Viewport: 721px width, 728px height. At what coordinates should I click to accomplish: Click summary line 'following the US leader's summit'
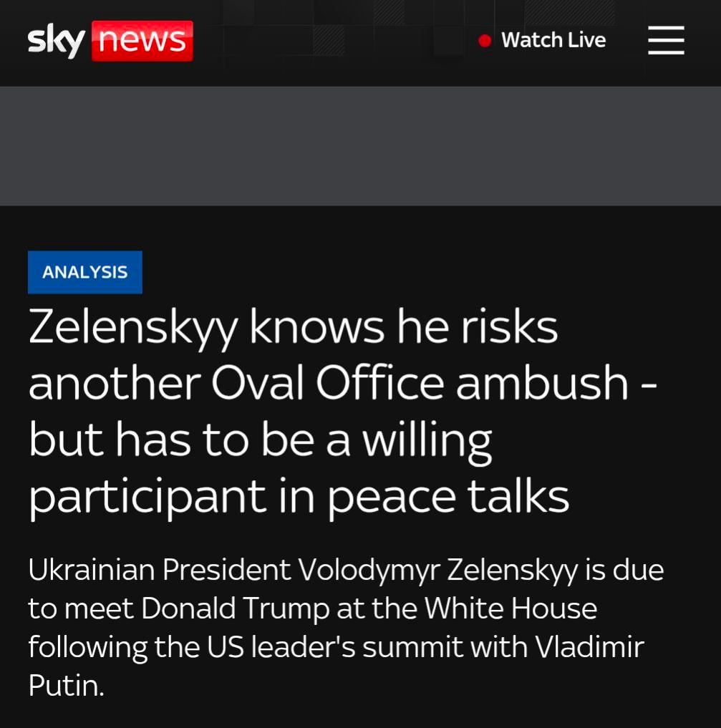(246, 648)
